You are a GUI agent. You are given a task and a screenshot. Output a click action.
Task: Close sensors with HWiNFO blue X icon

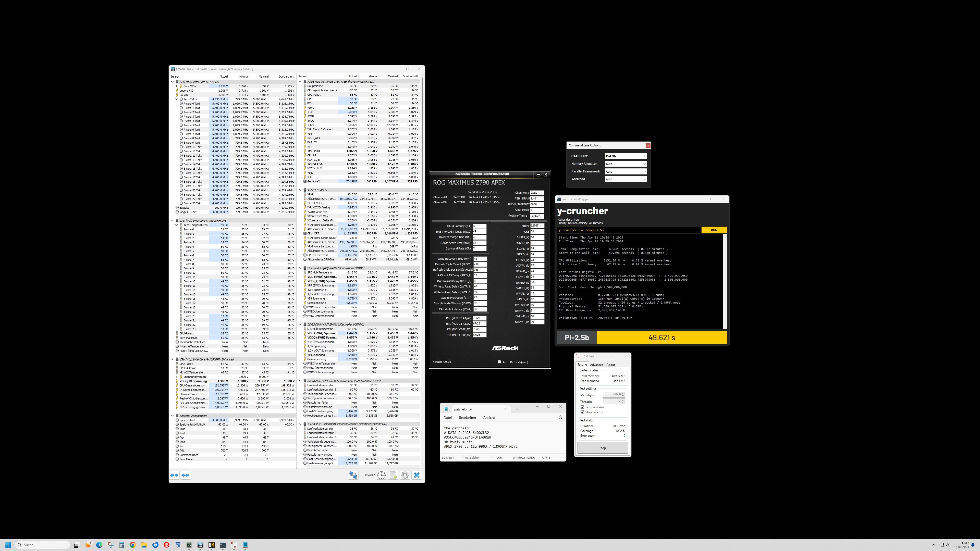(x=416, y=475)
